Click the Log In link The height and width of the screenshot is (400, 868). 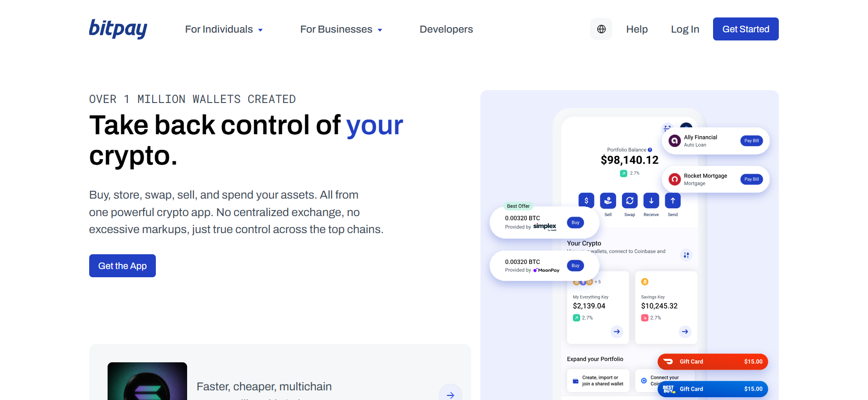click(685, 29)
